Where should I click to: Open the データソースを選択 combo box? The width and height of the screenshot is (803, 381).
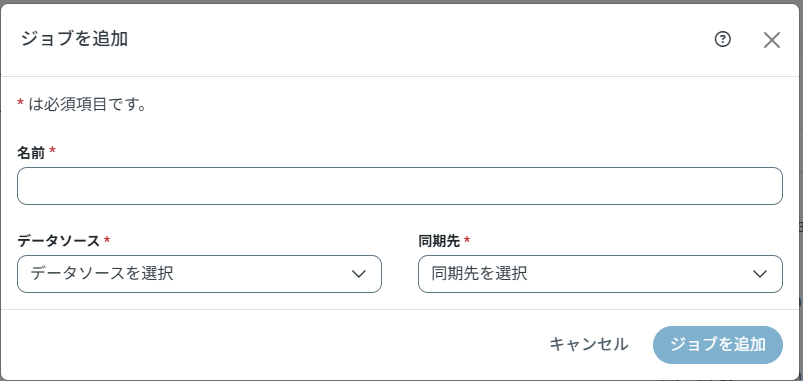point(199,274)
